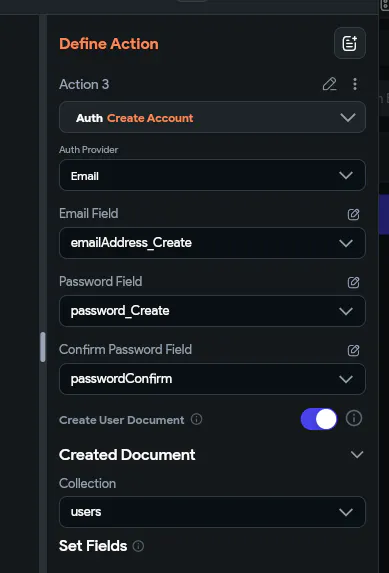Disable the Create User Document toggle
The height and width of the screenshot is (573, 389).
[x=319, y=419]
